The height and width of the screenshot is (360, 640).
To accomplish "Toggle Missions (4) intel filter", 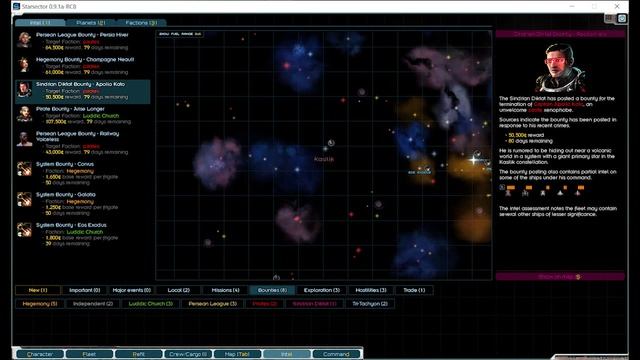I will [225, 290].
